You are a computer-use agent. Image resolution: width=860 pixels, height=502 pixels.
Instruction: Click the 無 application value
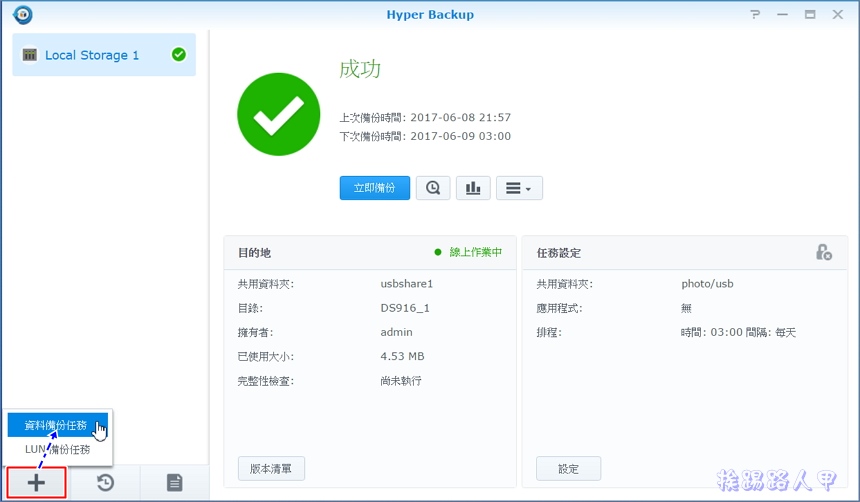coord(686,308)
